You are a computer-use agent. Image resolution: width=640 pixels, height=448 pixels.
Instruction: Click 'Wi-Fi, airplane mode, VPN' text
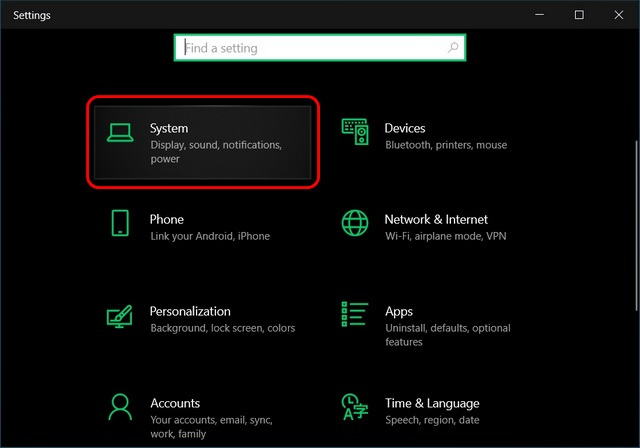(446, 236)
